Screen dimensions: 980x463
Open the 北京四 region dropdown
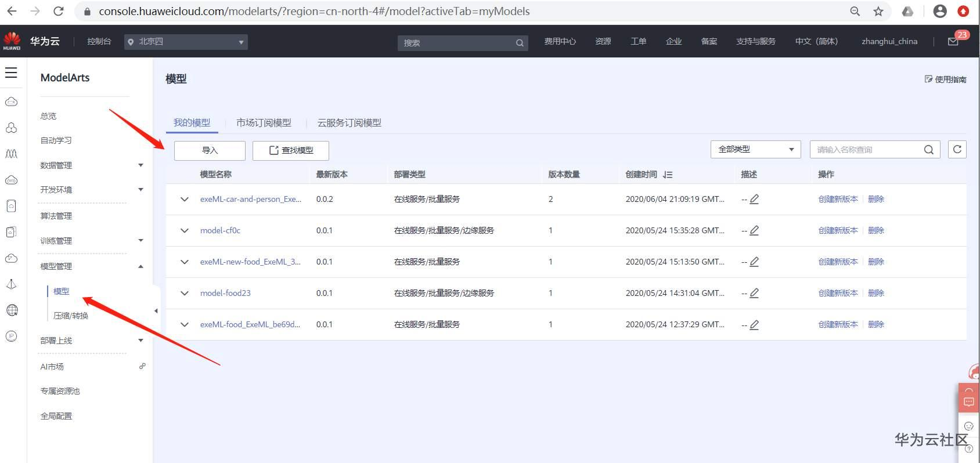(186, 42)
